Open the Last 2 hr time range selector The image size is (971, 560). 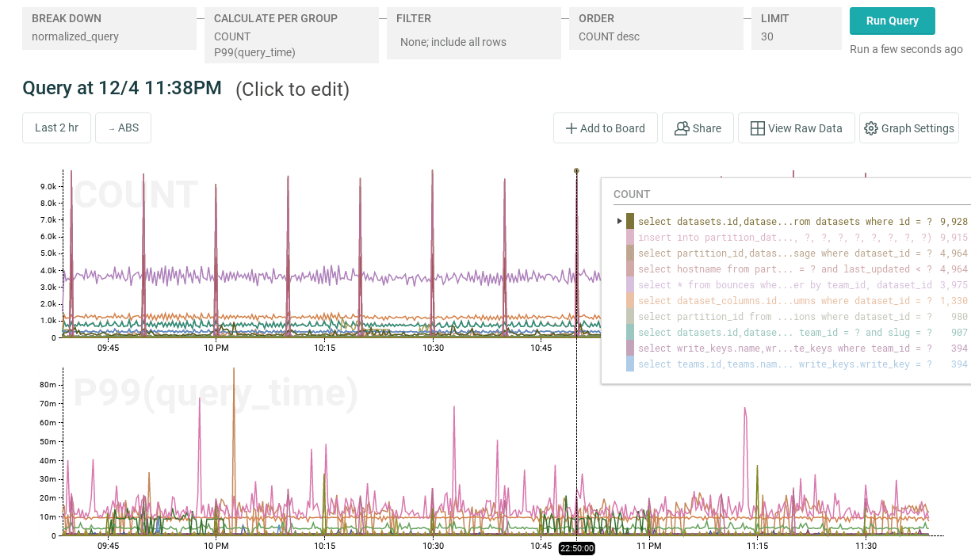pyautogui.click(x=56, y=128)
